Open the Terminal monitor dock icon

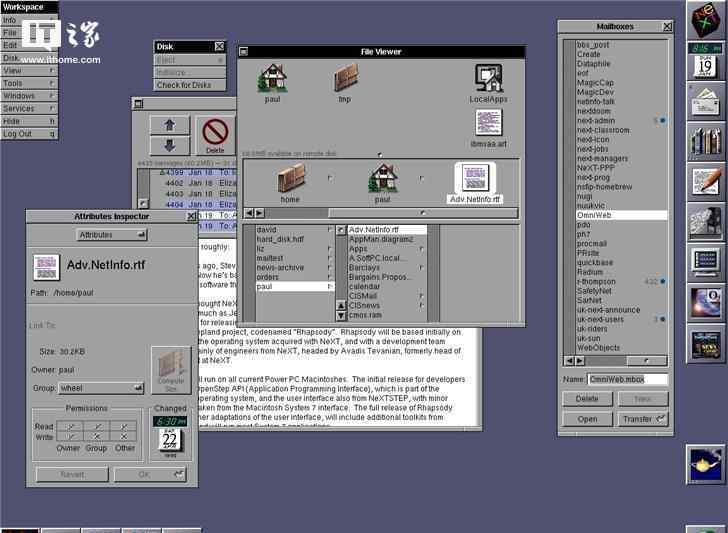(705, 262)
